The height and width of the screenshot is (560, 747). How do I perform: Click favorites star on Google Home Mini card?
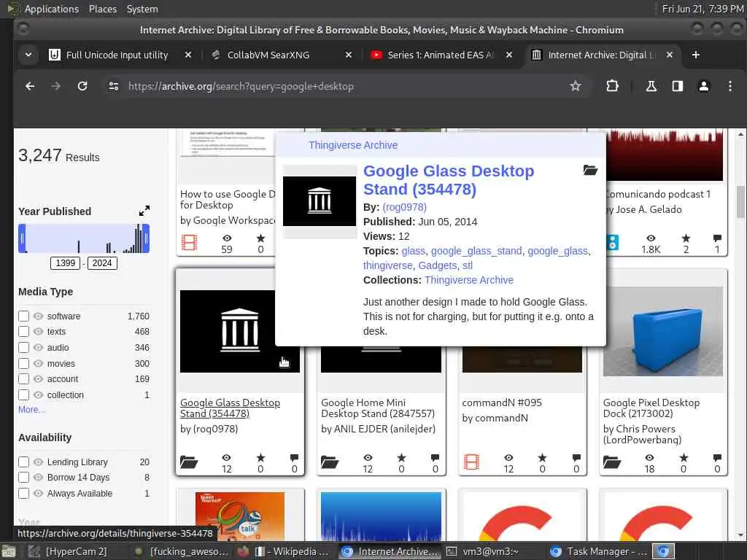tap(402, 458)
